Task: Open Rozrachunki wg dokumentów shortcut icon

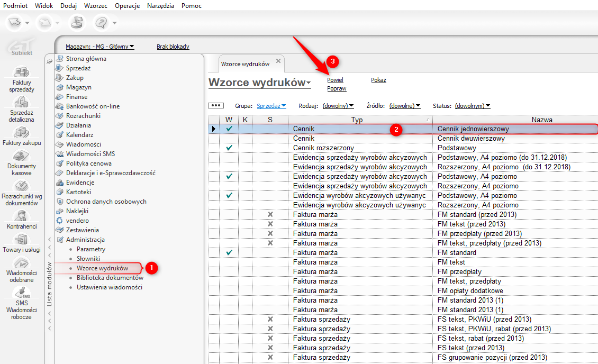Action: click(22, 186)
